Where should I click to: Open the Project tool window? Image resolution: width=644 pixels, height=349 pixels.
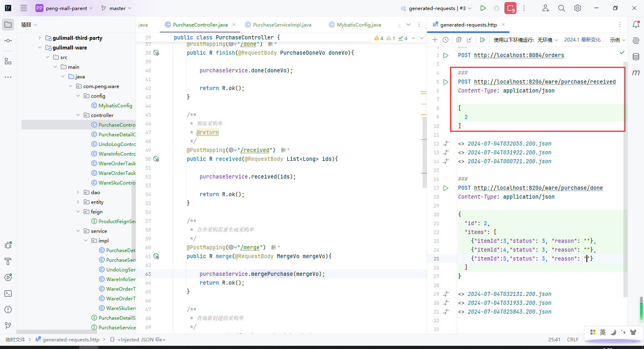pos(8,25)
